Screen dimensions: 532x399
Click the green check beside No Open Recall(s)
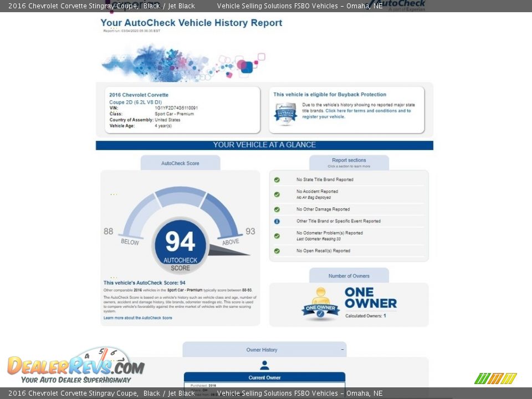click(x=277, y=250)
